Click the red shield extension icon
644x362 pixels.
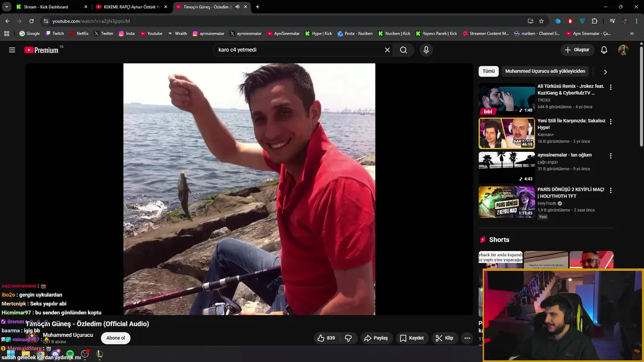(x=570, y=21)
